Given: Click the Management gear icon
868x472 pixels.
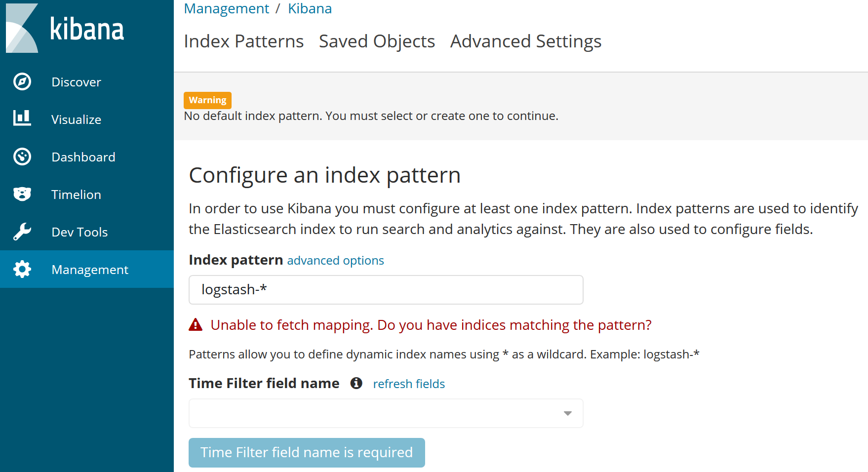Looking at the screenshot, I should [22, 269].
